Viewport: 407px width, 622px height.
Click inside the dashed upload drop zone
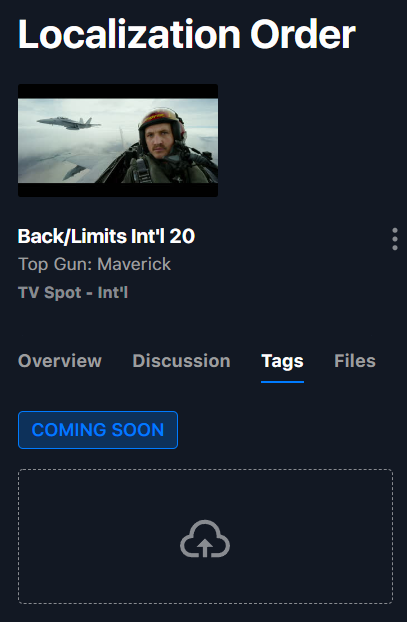tap(205, 536)
